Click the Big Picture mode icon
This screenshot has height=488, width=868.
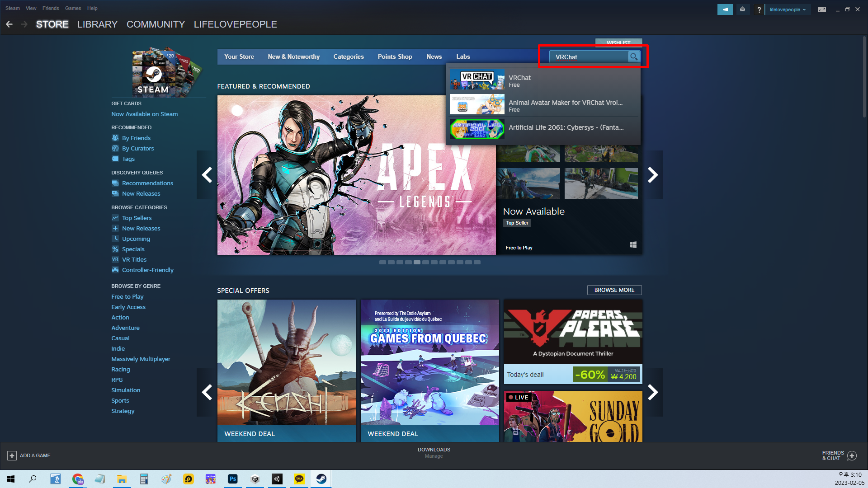(822, 9)
